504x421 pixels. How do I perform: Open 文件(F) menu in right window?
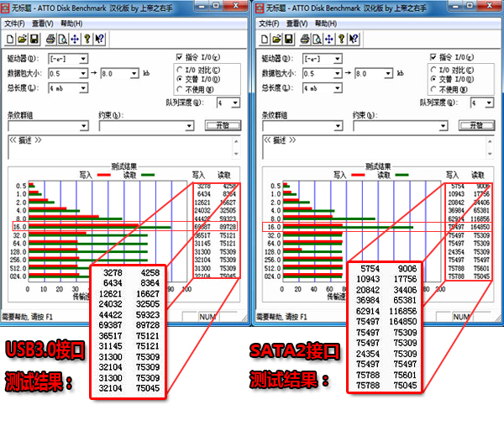(269, 24)
